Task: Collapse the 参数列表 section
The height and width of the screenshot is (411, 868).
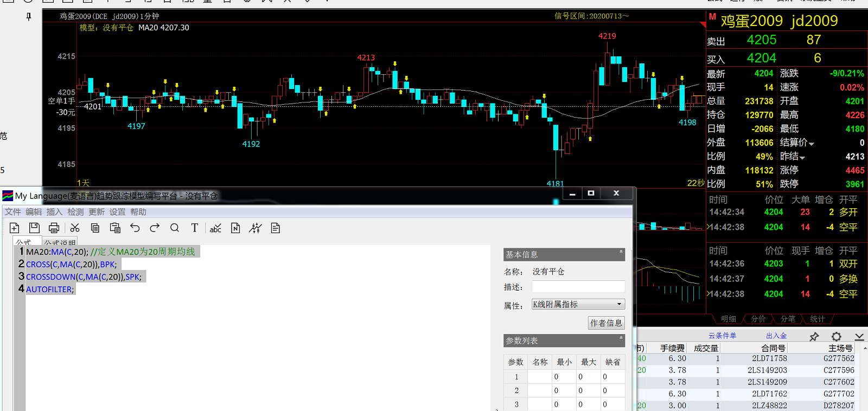Action: [621, 338]
